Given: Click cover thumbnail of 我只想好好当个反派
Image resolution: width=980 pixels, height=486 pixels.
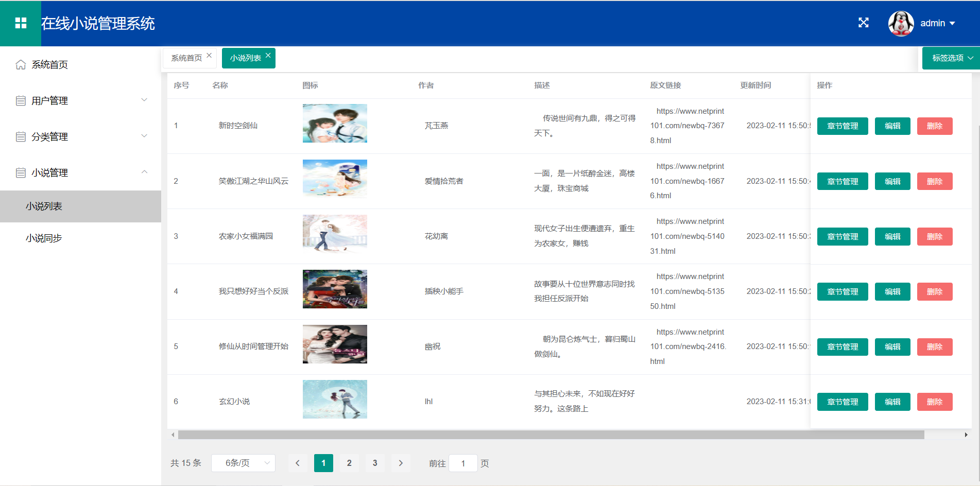Looking at the screenshot, I should point(335,289).
